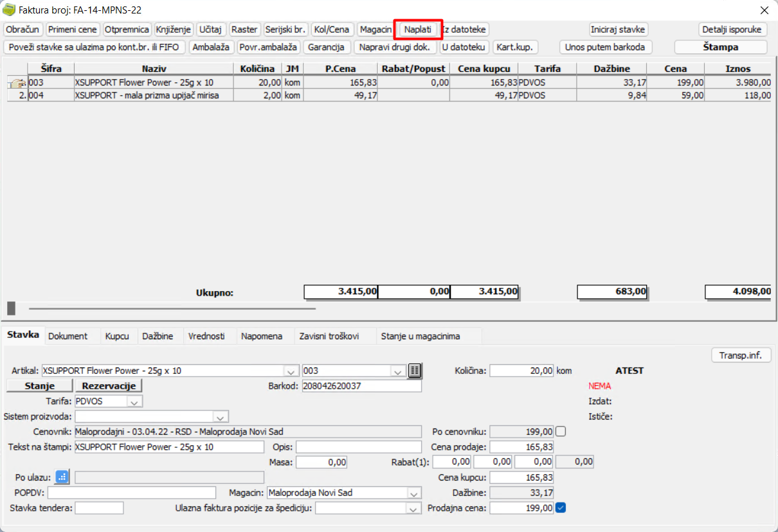Click the Obračun toolbar button
Screen dimensions: 778x532
(x=23, y=30)
